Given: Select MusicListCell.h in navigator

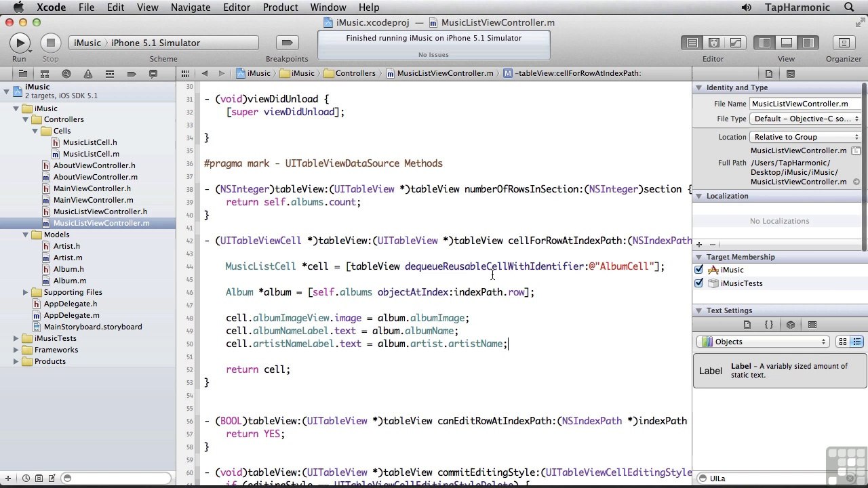Looking at the screenshot, I should (90, 142).
